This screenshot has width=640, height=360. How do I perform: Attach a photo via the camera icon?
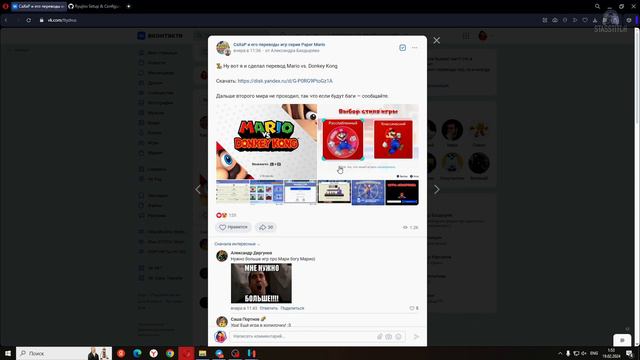click(389, 336)
